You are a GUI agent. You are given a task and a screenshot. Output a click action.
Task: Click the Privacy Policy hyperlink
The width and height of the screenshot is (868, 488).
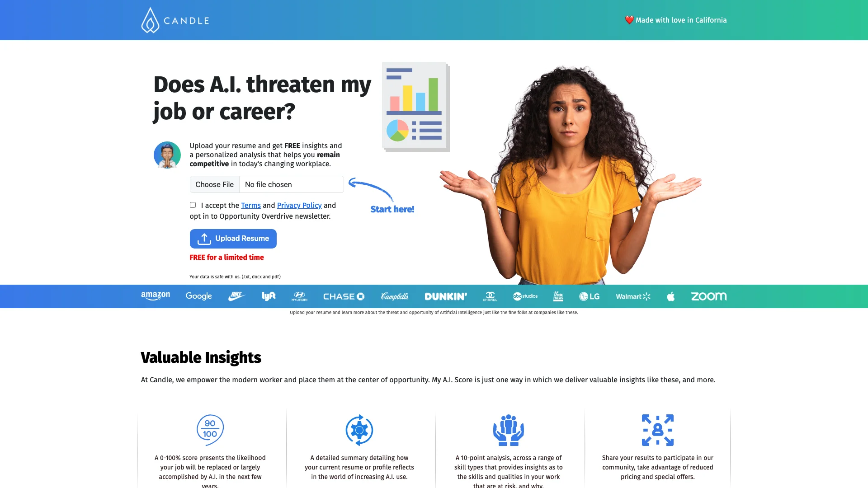(x=299, y=206)
